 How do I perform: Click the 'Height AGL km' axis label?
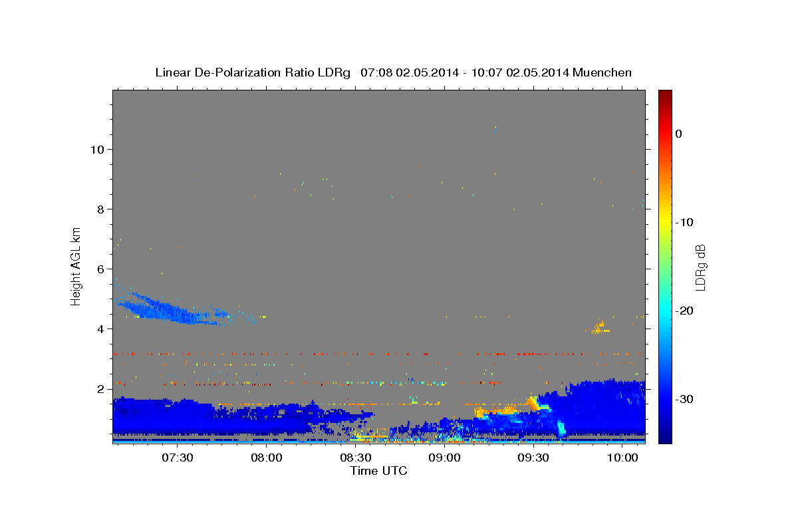tap(76, 265)
